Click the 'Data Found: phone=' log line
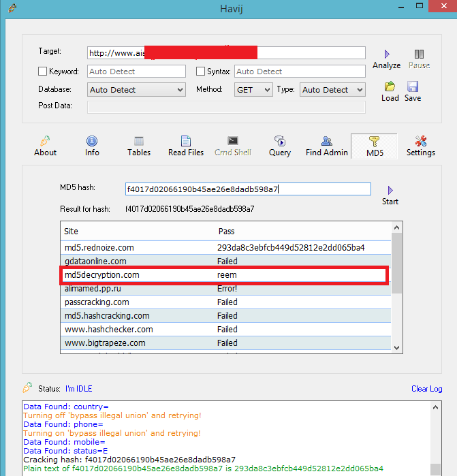The width and height of the screenshot is (457, 476). tap(63, 424)
